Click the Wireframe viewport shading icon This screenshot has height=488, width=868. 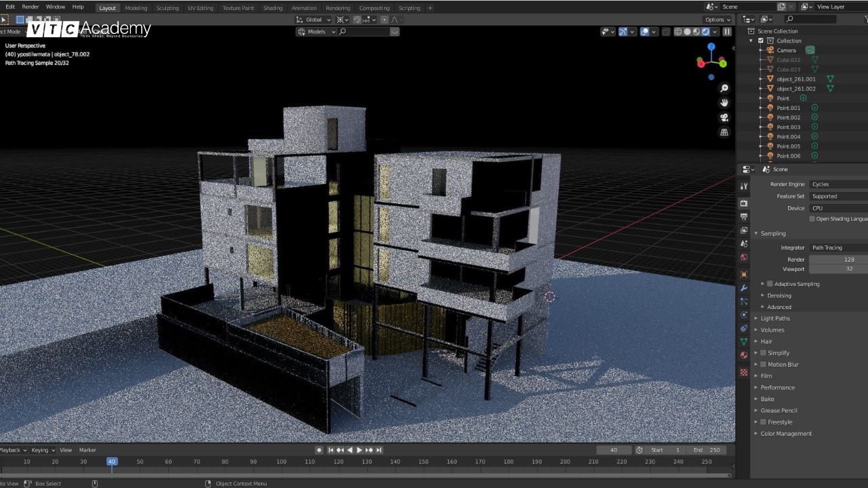click(679, 33)
